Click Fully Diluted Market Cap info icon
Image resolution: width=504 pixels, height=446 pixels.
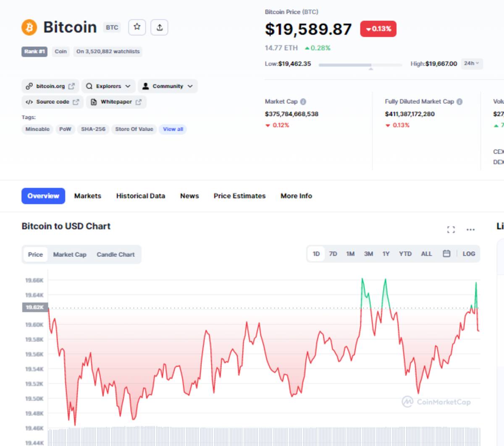459,102
